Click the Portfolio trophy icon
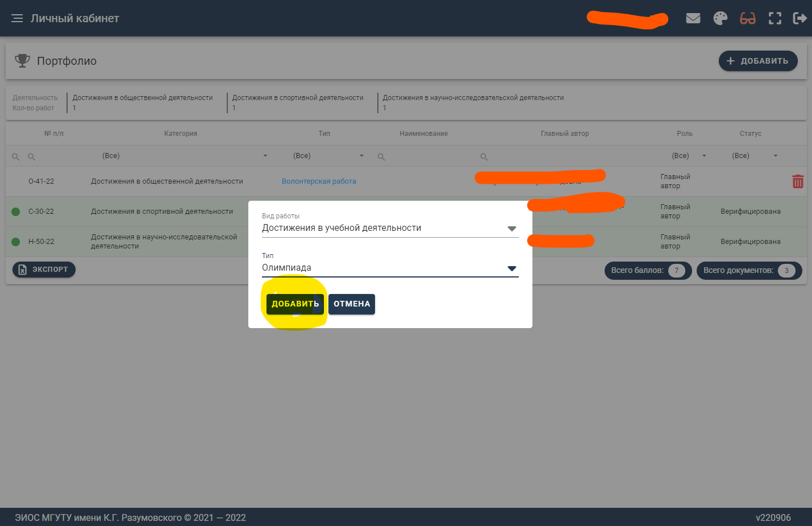The height and width of the screenshot is (526, 812). pos(22,61)
